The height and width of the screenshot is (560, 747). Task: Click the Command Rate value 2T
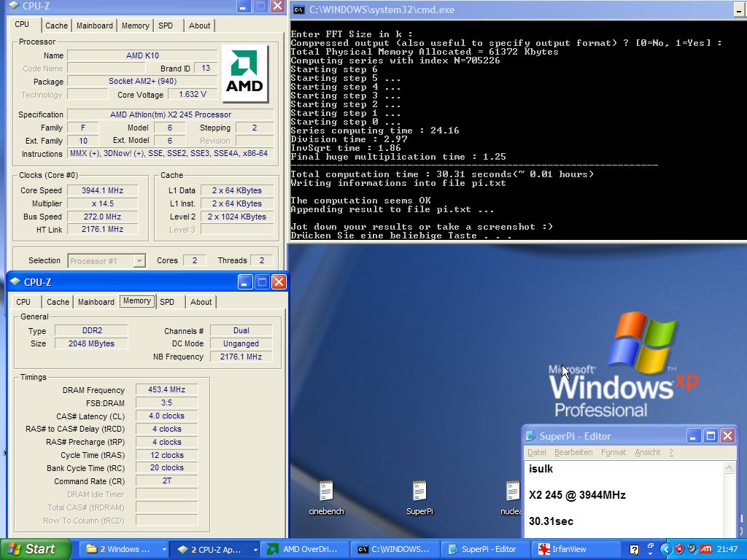[x=166, y=481]
